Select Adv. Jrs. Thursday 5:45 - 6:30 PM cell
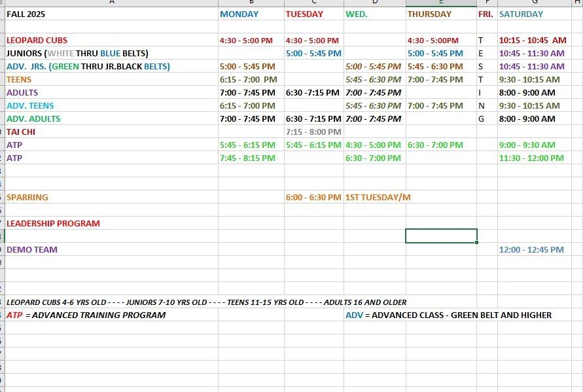The width and height of the screenshot is (583, 392). click(x=435, y=66)
